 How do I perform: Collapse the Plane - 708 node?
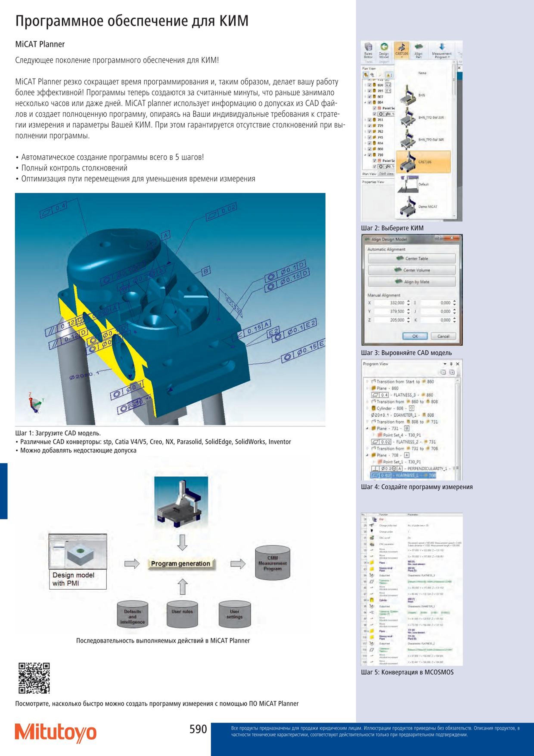[367, 455]
